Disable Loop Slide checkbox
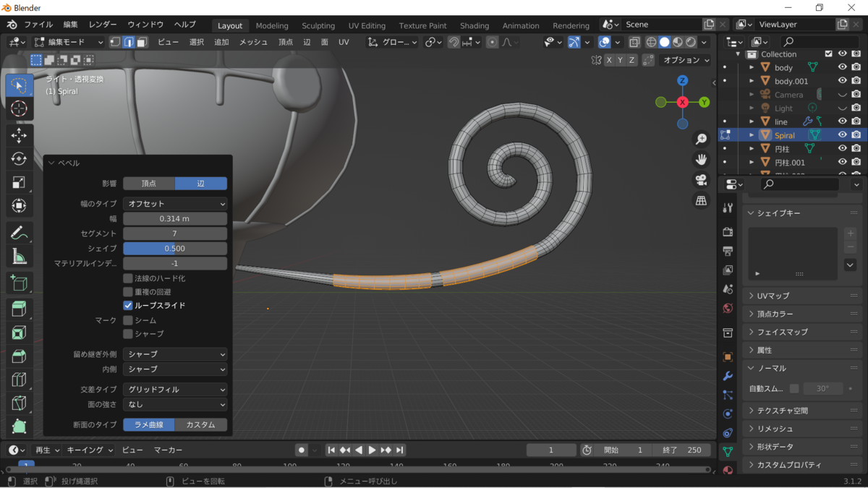The width and height of the screenshot is (868, 488). click(128, 306)
